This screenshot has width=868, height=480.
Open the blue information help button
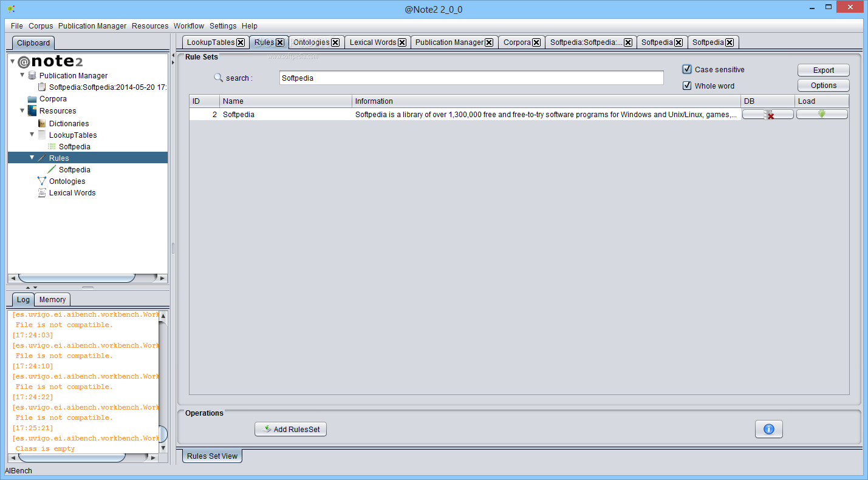769,429
